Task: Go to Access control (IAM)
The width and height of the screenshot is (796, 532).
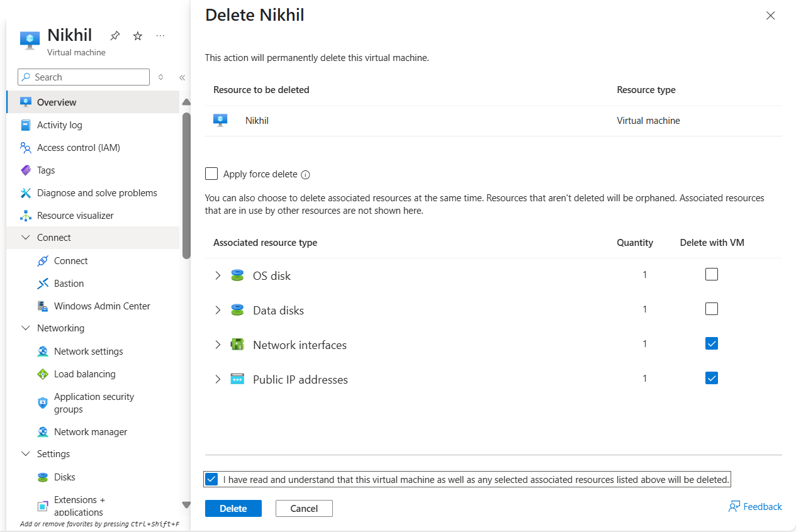Action: pos(93,148)
